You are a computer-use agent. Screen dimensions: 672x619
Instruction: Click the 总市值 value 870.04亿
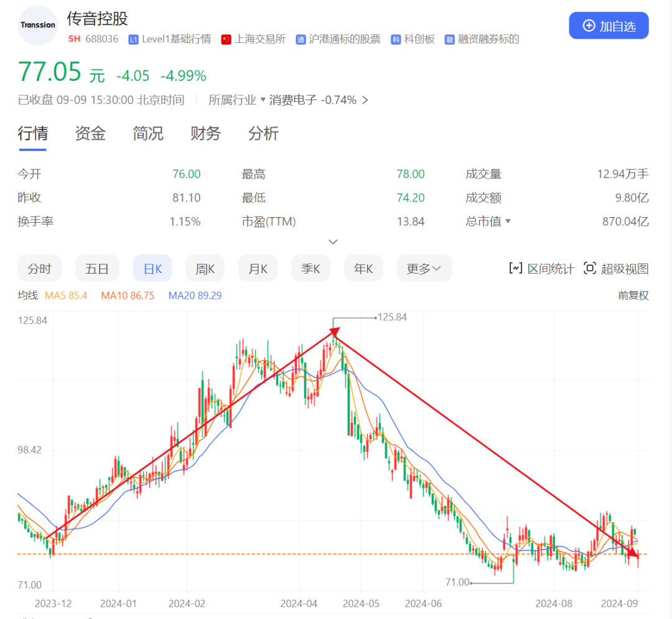(x=625, y=221)
